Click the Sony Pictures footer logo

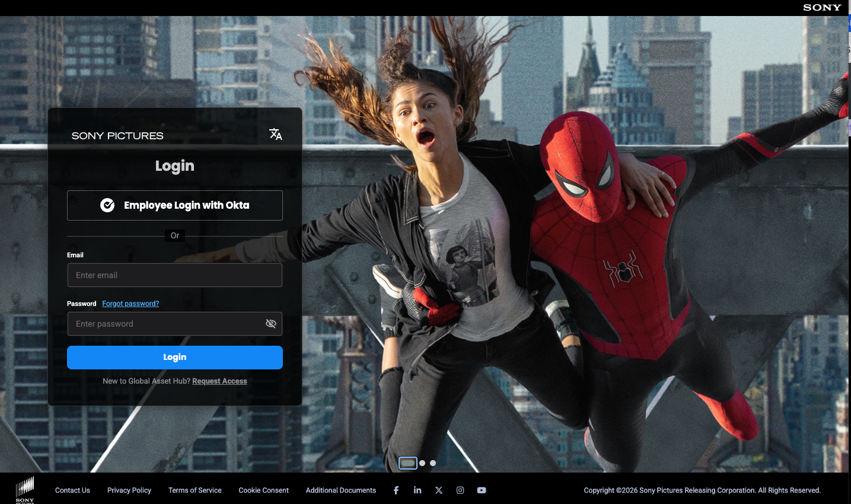click(x=25, y=490)
